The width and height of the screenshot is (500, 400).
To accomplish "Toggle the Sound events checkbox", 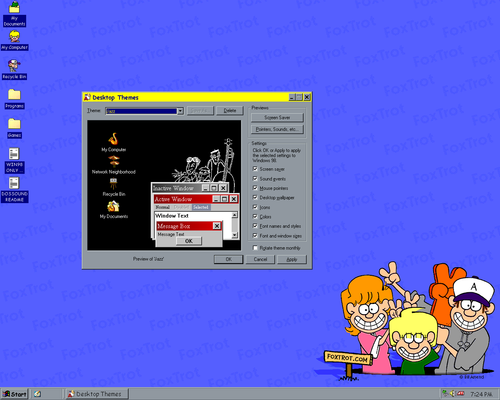I will point(255,178).
